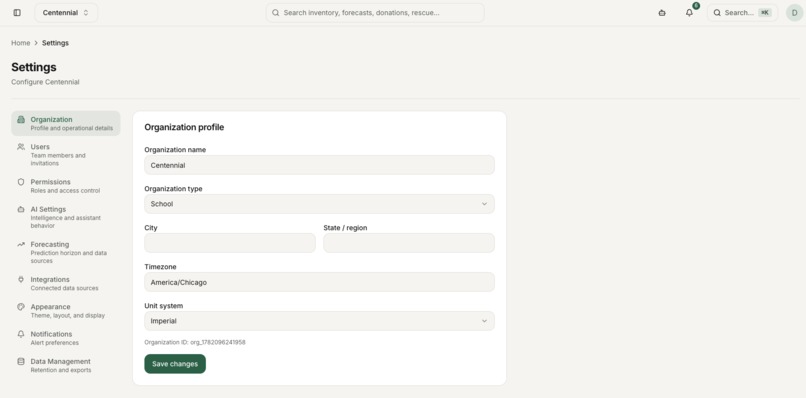Click the Organization name field
806x398 pixels.
coord(319,165)
